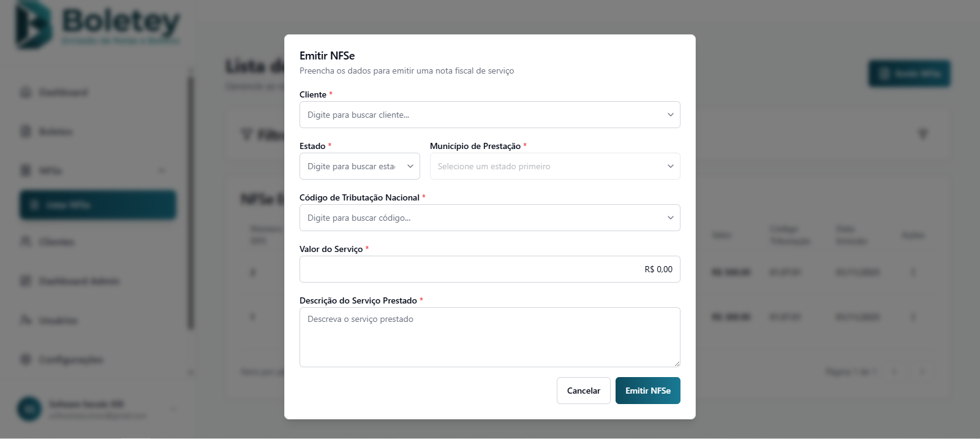This screenshot has height=439, width=980.
Task: Click the Boletos icon in the sidebar
Action: (26, 132)
